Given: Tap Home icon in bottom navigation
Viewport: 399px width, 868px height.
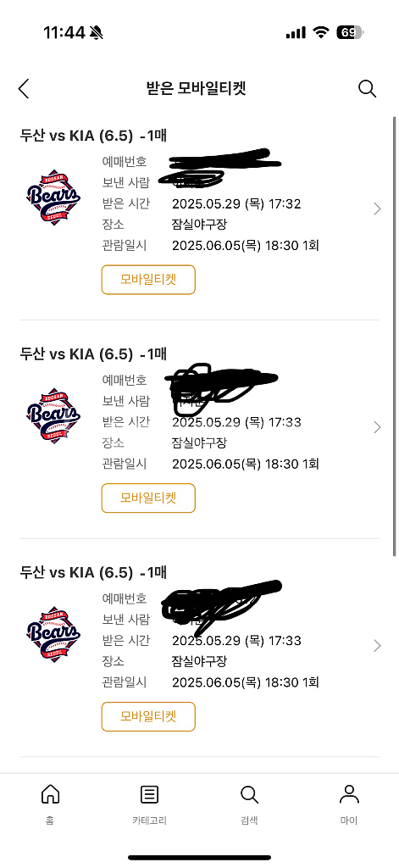Looking at the screenshot, I should click(x=50, y=794).
